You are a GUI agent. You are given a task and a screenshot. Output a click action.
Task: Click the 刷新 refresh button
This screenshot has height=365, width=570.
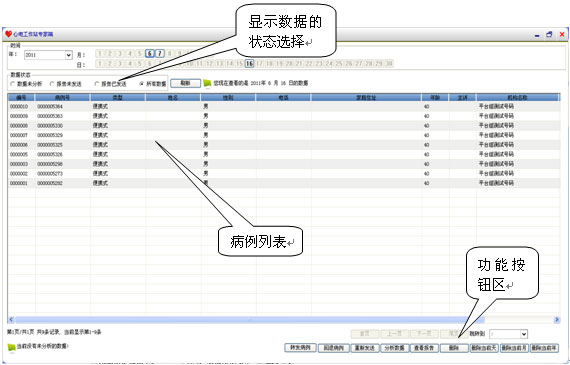click(x=185, y=83)
